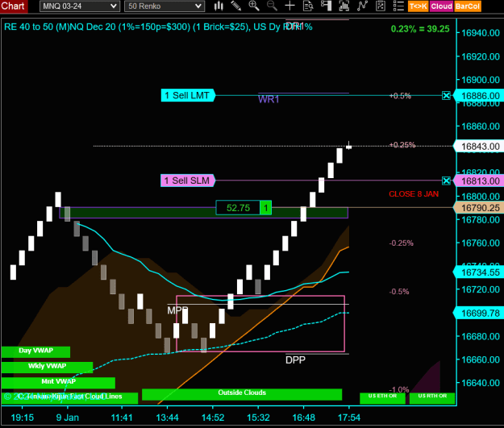Screen dimensions: 504x428
Task: Click the 9 Jan date axis label
Action: pos(68,418)
